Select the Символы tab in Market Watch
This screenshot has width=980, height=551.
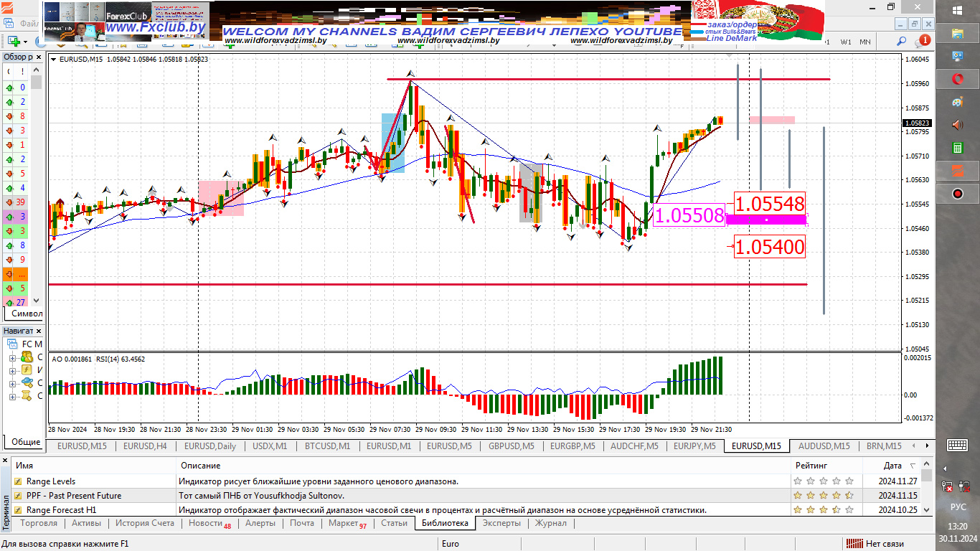(27, 314)
